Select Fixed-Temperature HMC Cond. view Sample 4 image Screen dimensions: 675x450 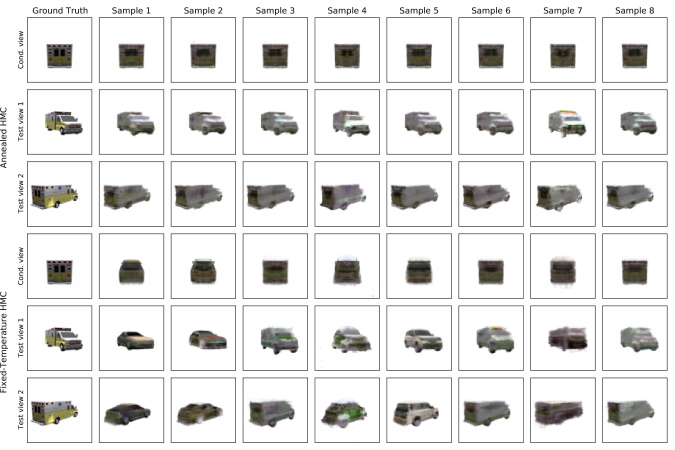[347, 266]
